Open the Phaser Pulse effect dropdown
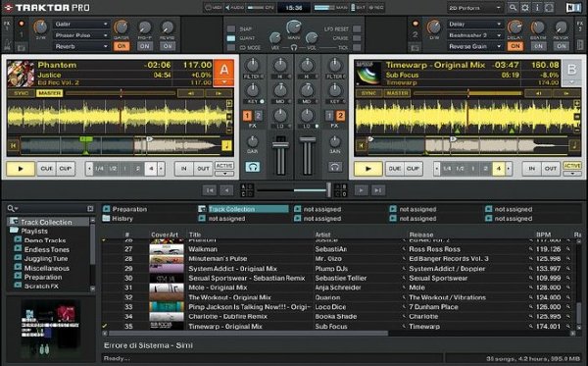The height and width of the screenshot is (366, 588). 81,35
